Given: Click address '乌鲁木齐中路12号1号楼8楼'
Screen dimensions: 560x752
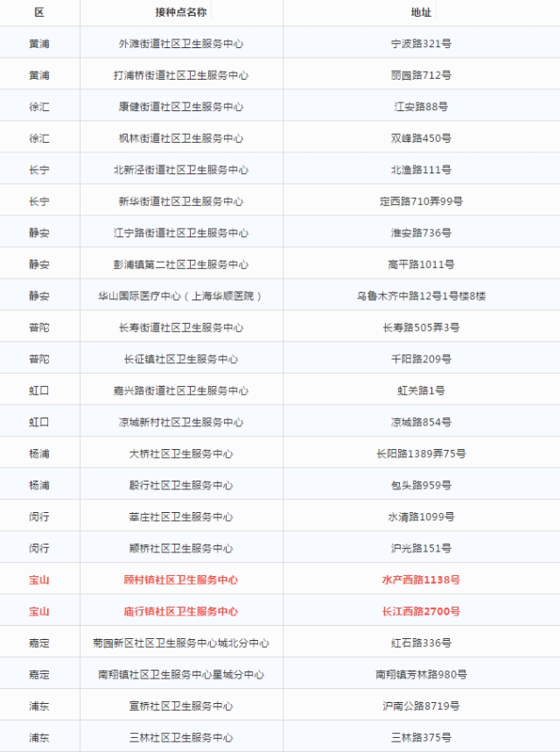Looking at the screenshot, I should [x=421, y=296].
